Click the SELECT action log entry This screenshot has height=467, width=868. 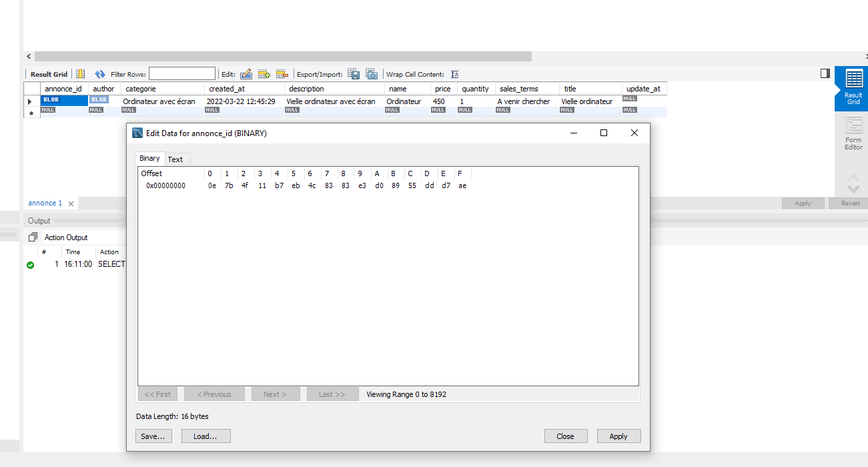point(111,264)
